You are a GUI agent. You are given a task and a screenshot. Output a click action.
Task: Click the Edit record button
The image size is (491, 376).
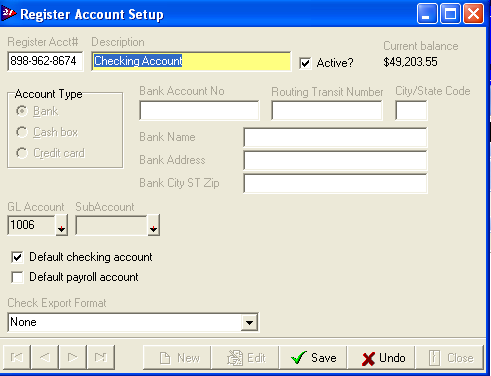(x=245, y=358)
